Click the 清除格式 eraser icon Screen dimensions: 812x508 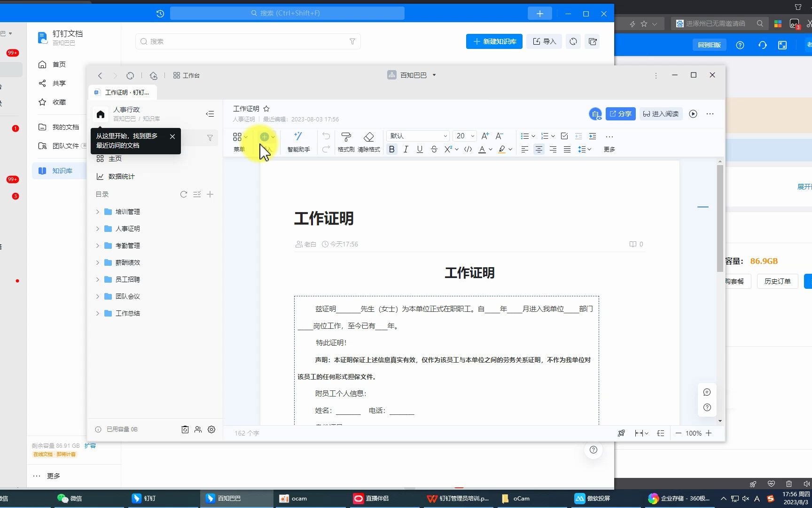click(x=369, y=142)
